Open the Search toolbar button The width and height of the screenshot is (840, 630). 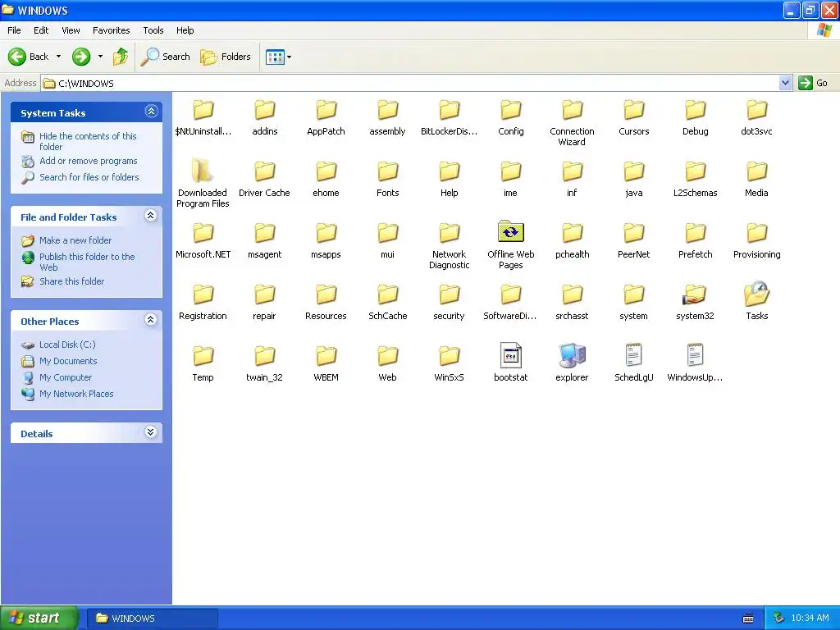tap(166, 57)
